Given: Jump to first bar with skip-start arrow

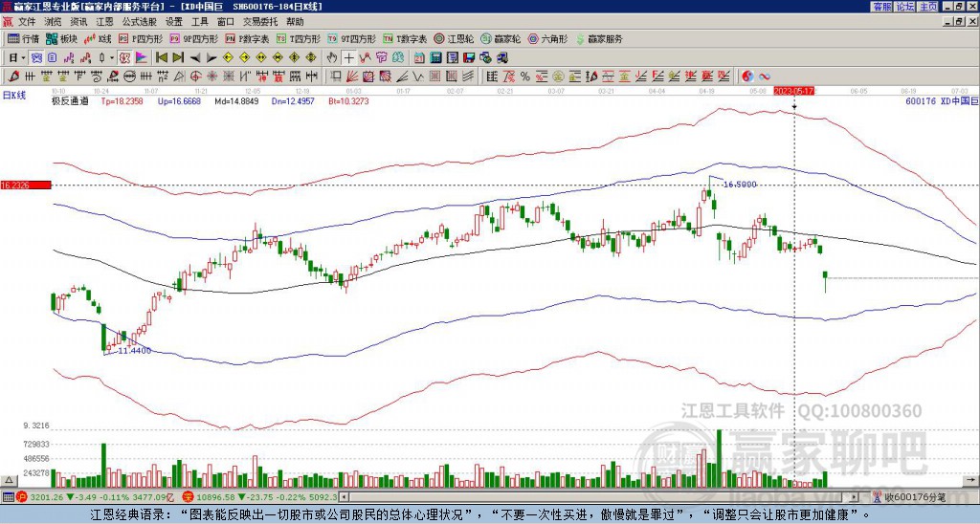Looking at the screenshot, I should tap(161, 58).
